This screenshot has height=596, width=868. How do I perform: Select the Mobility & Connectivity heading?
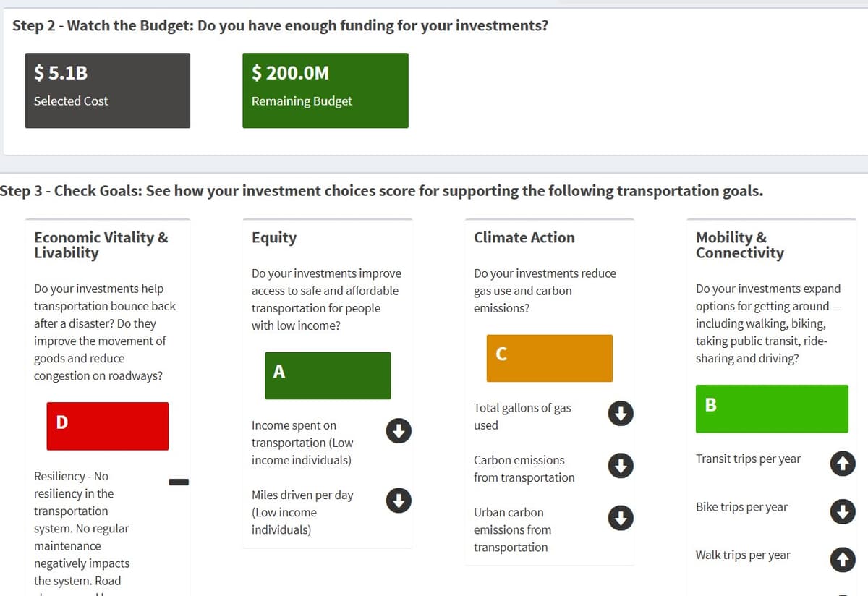[x=738, y=245]
